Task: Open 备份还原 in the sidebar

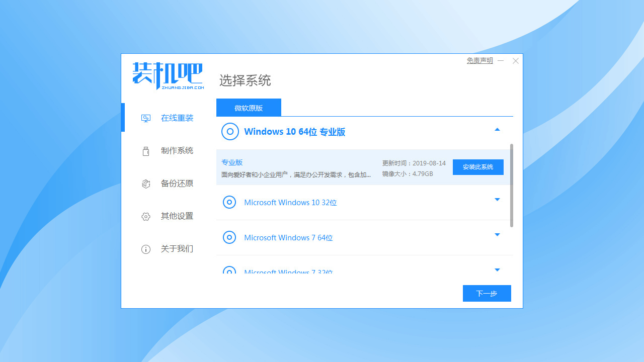Action: (177, 184)
